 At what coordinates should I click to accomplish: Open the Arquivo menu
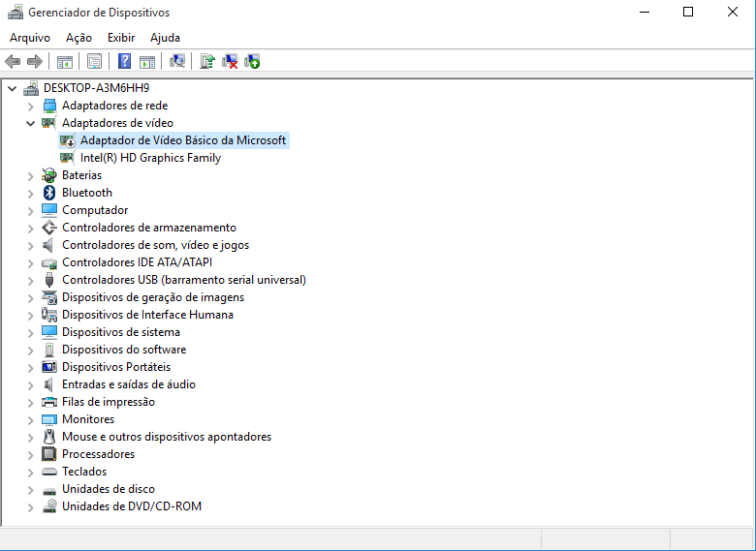30,38
